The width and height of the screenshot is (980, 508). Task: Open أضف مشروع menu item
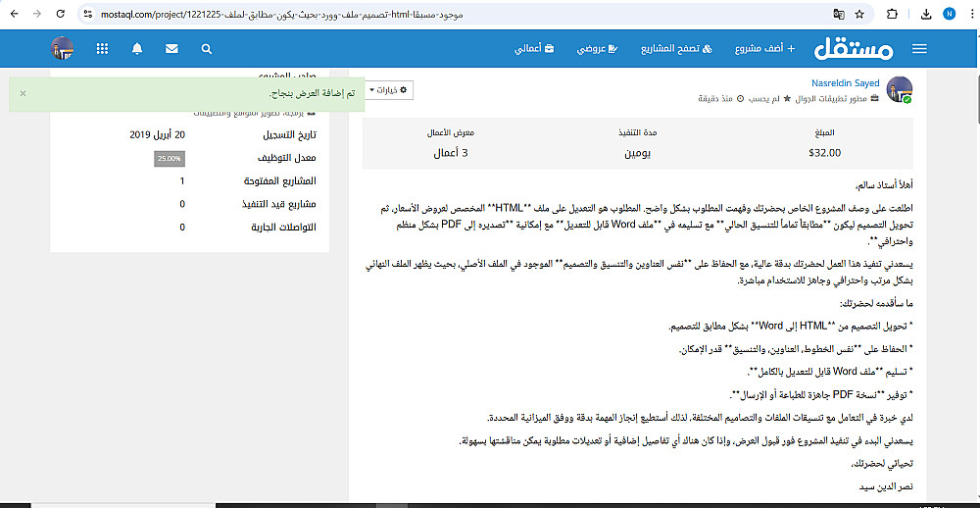click(764, 49)
